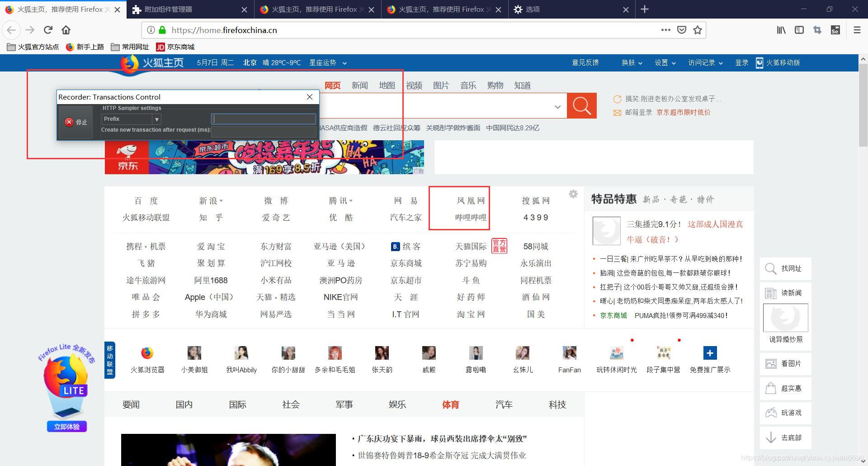Click 免费推广展示 plus icon
Screen dimensions: 868x466
(x=710, y=353)
